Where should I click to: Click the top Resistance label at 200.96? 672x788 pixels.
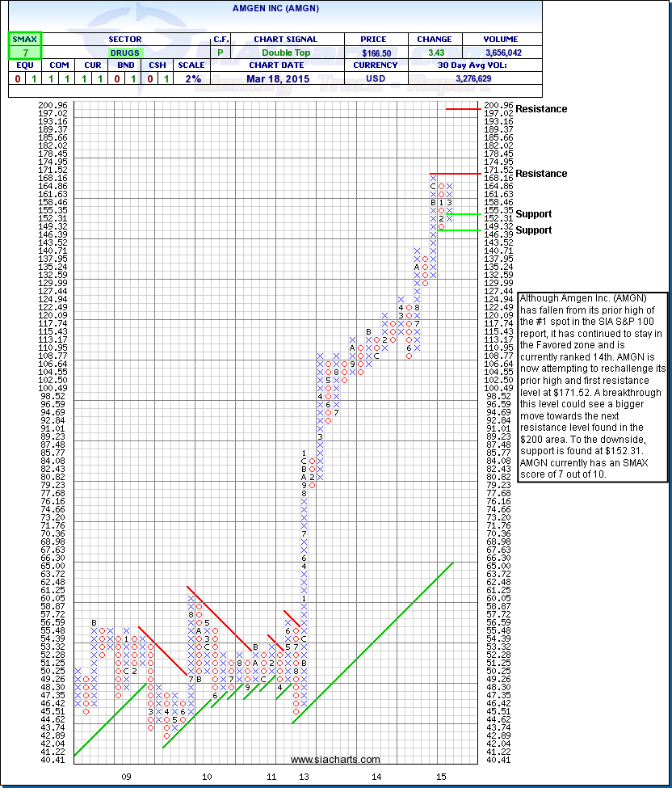pyautogui.click(x=541, y=109)
